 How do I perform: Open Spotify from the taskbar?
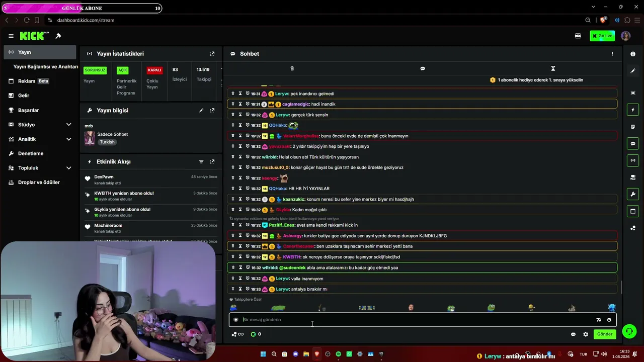[338, 354]
